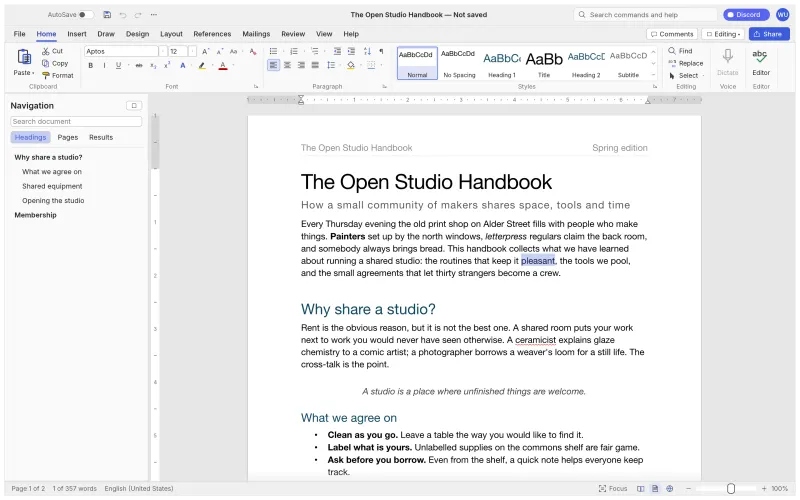
Task: Open the Layout ribbon tab
Action: coord(171,34)
